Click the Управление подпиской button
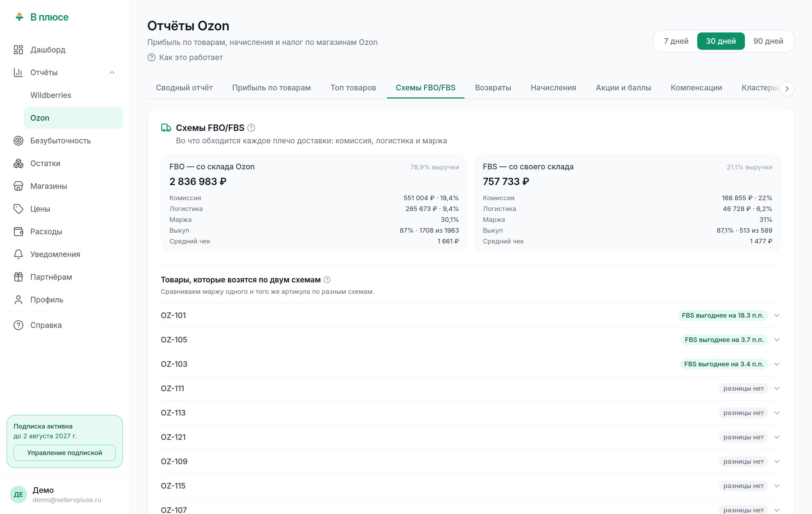Viewport: 812px width, 514px height. [x=65, y=453]
